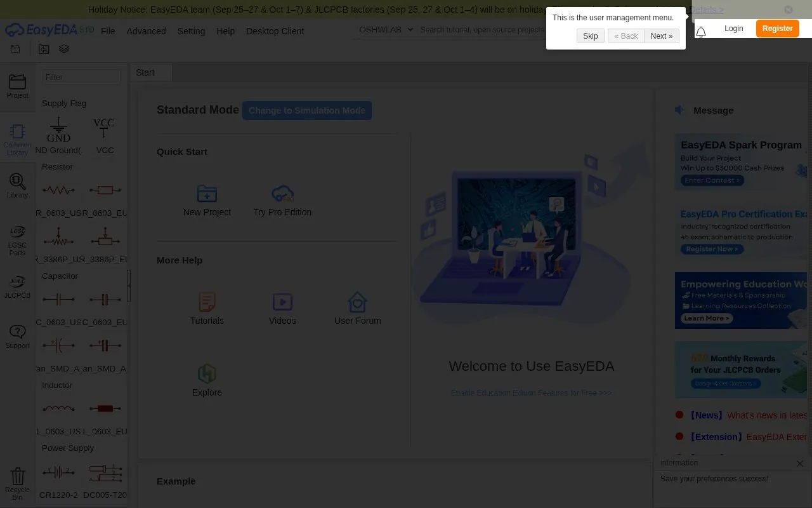Open the Support sidebar item
This screenshot has width=812, height=508.
coord(17,337)
